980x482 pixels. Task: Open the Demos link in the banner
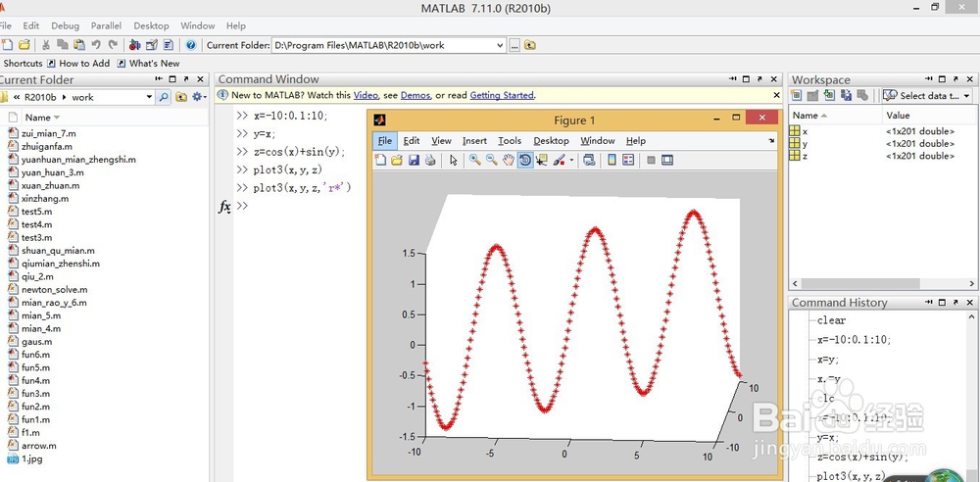pyautogui.click(x=415, y=95)
